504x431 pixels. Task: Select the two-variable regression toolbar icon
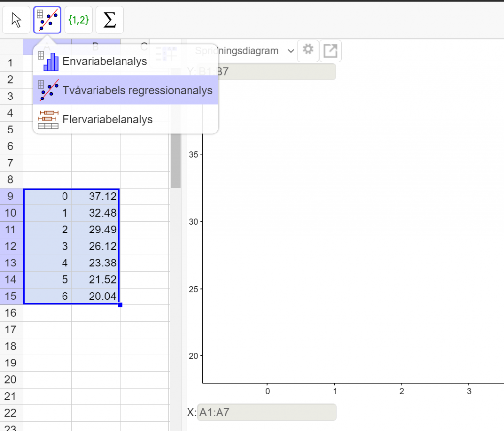[x=47, y=20]
